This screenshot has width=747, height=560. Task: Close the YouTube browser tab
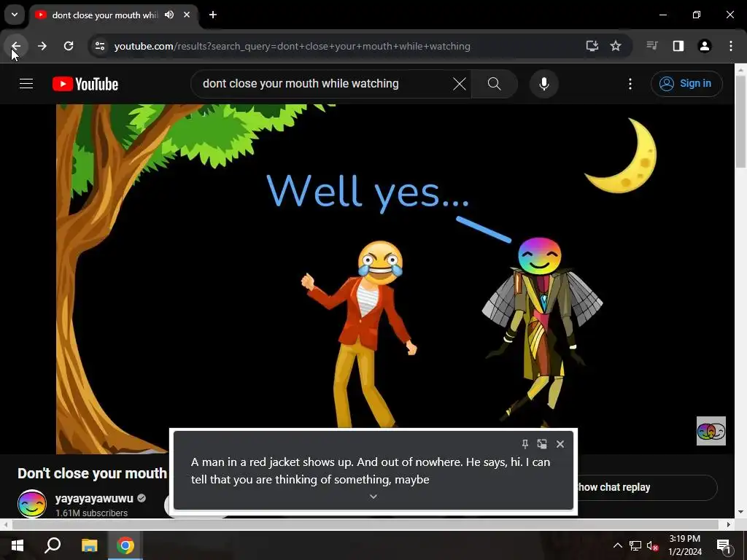pyautogui.click(x=187, y=15)
